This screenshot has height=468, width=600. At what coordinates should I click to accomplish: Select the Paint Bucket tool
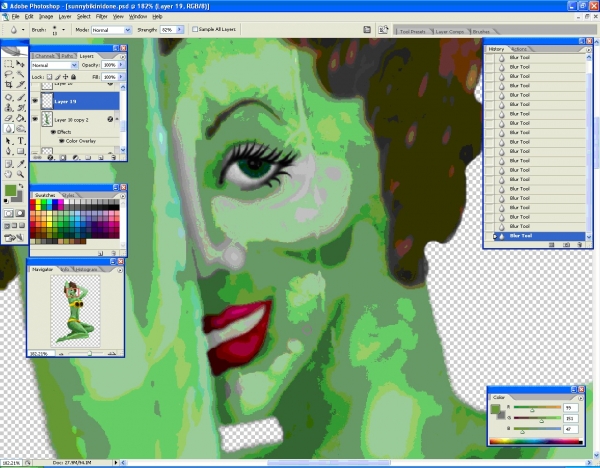[x=21, y=118]
